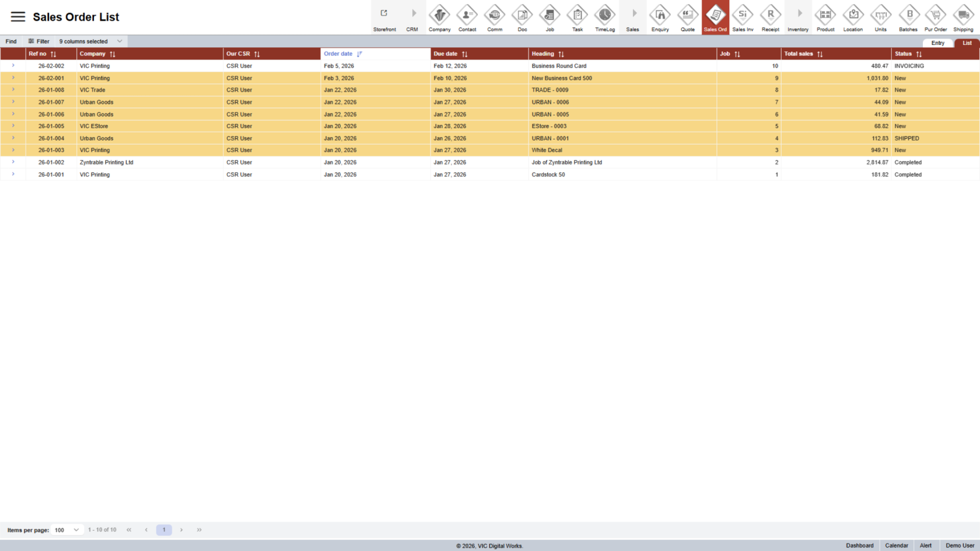Open the hamburger main menu
Screen dimensions: 980x551
(x=18, y=17)
